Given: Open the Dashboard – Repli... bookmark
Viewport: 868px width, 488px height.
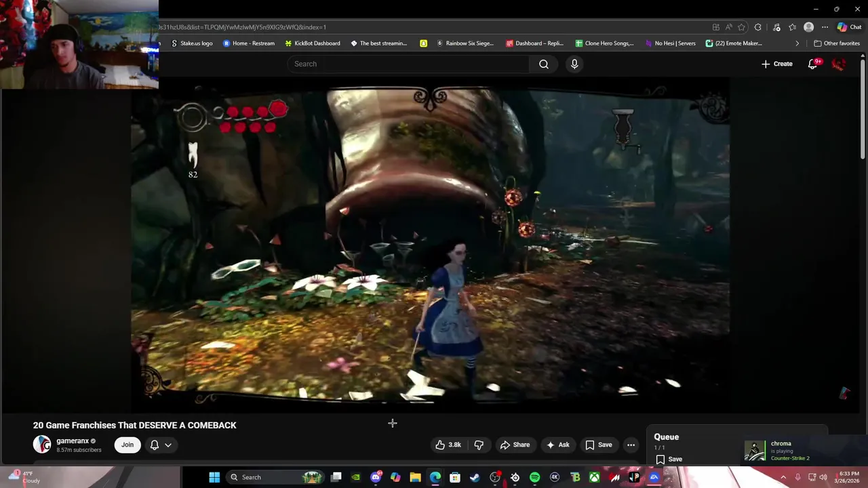Looking at the screenshot, I should tap(534, 43).
